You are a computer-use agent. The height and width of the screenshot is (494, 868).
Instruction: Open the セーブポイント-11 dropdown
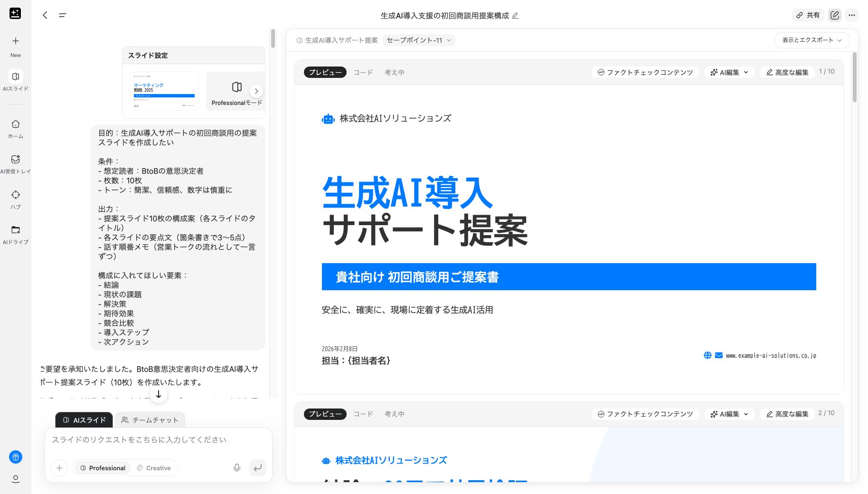tap(418, 40)
